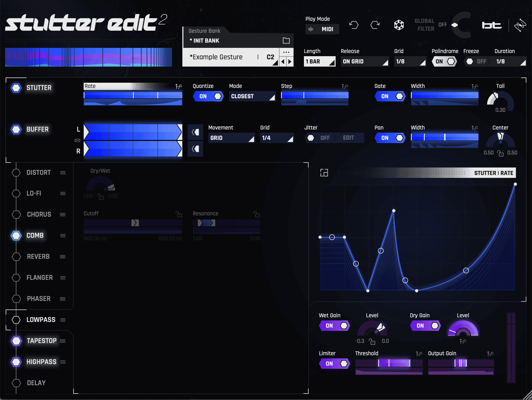Toggle Dry Gain ON button
The width and height of the screenshot is (532, 400).
tap(425, 326)
